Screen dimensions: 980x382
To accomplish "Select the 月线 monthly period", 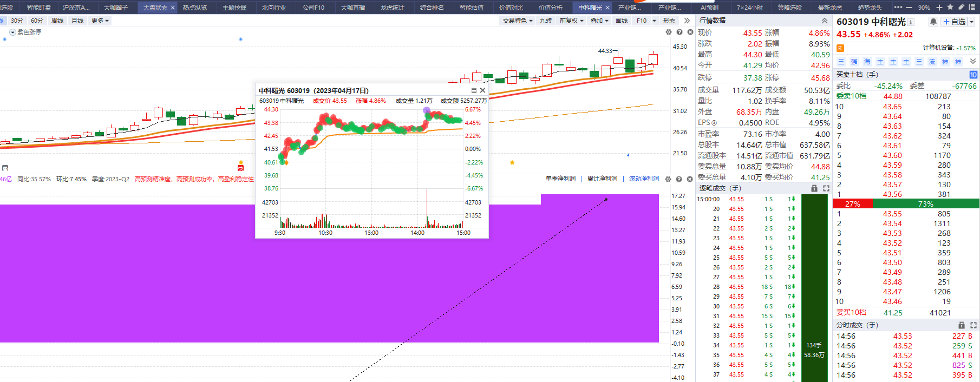I will point(77,21).
